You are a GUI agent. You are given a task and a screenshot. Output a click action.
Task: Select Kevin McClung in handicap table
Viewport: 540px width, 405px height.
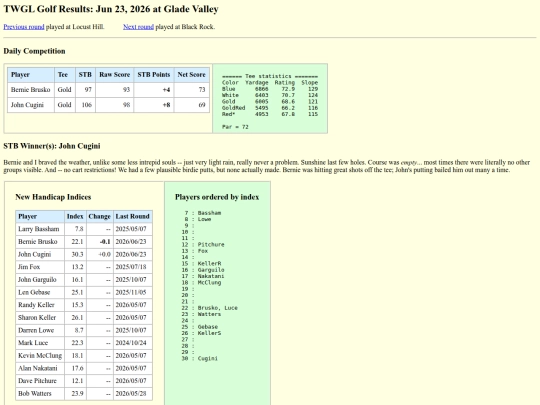pyautogui.click(x=40, y=355)
